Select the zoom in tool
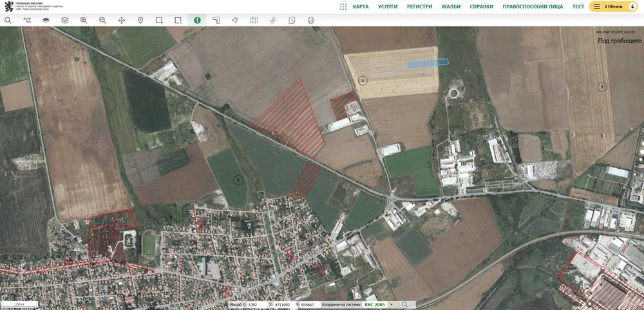 84,20
